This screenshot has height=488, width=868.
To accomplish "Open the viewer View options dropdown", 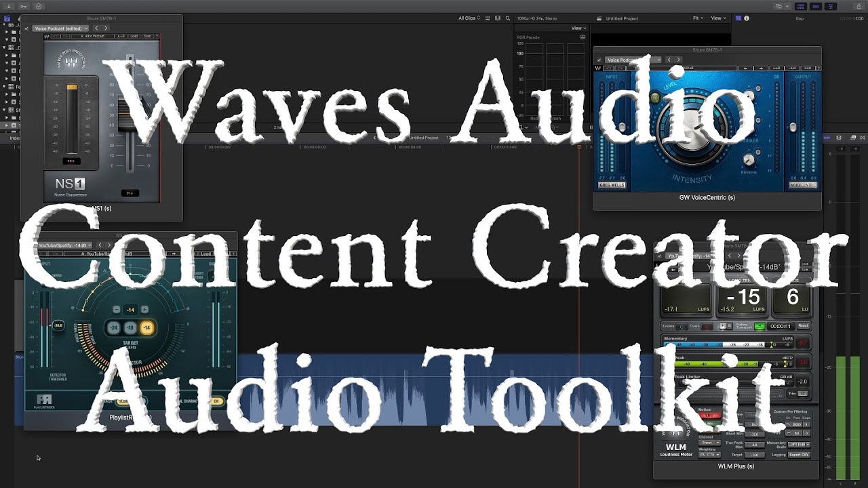I will tap(718, 18).
